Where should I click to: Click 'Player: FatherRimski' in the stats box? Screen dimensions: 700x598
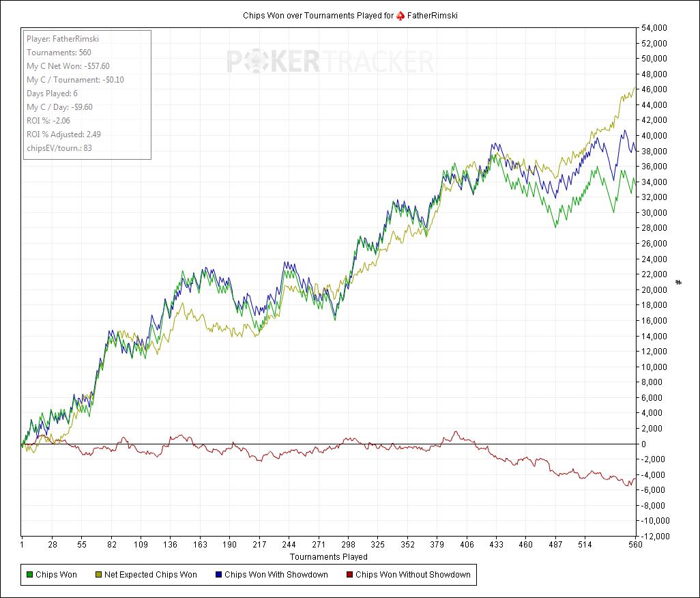point(58,39)
